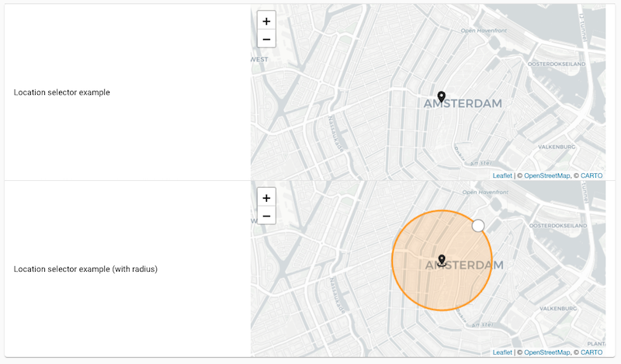Open the CARTO link in the radius map
This screenshot has height=364, width=621.
592,352
